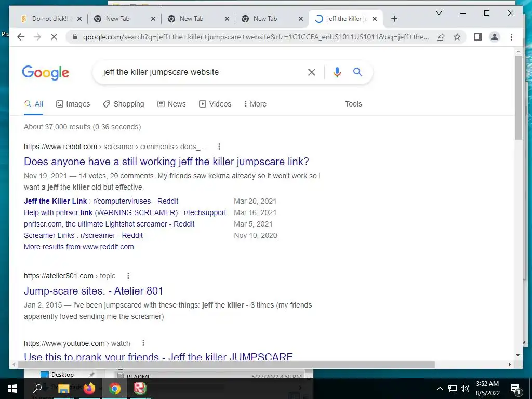
Task: Clear the Google search box text
Action: 312,72
